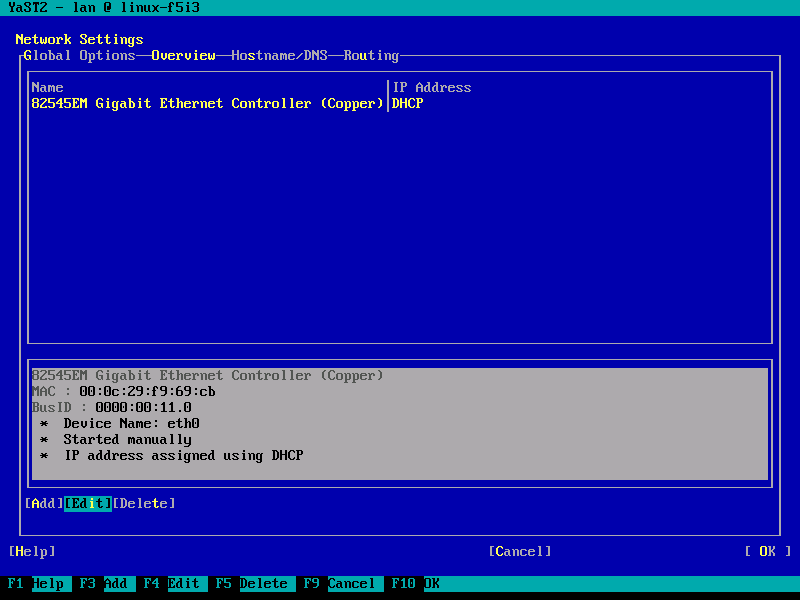Go to the Hostname/DNS tab

click(279, 56)
